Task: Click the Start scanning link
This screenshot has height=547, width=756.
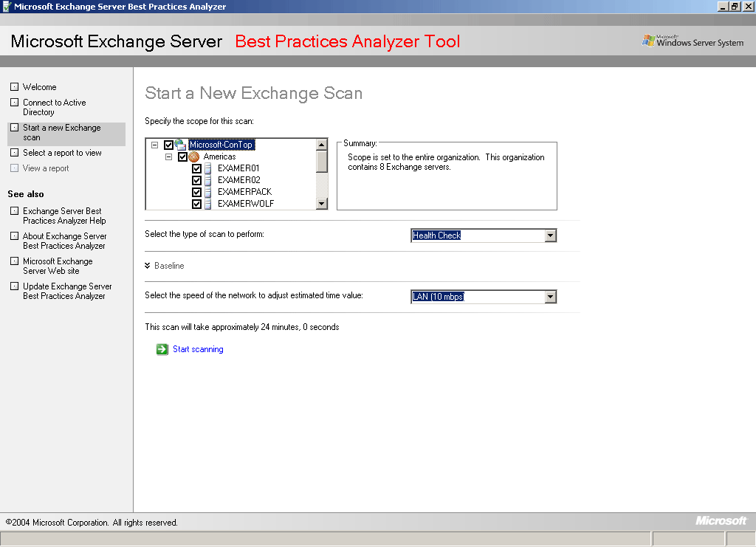Action: [198, 349]
